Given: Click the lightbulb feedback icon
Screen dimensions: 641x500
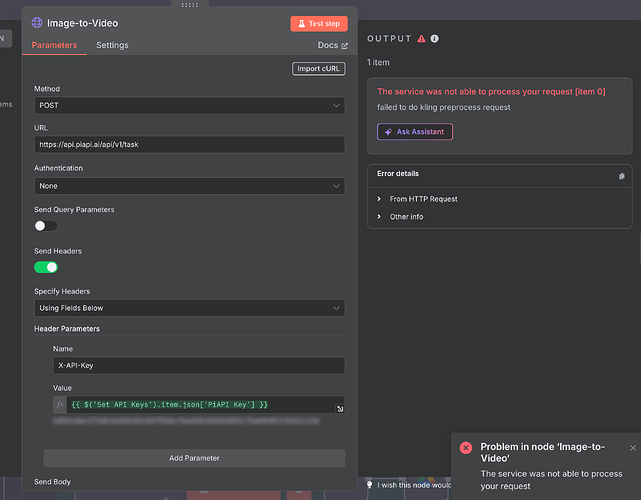Looking at the screenshot, I should click(x=370, y=484).
